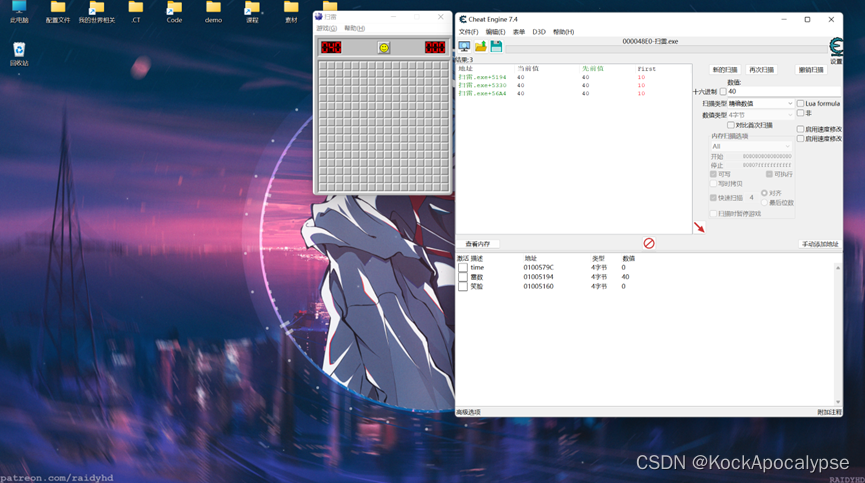Enable the first 启用速度修改 checkbox

[x=800, y=129]
